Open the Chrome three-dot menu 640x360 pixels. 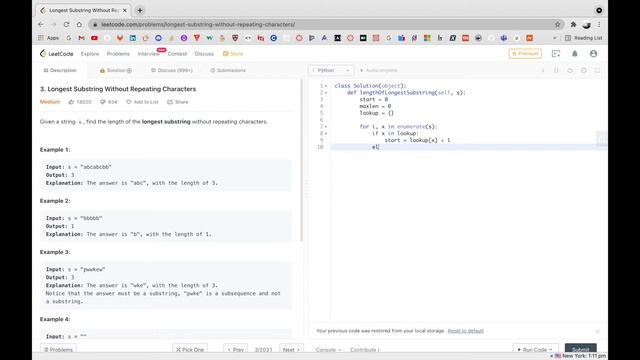599,24
